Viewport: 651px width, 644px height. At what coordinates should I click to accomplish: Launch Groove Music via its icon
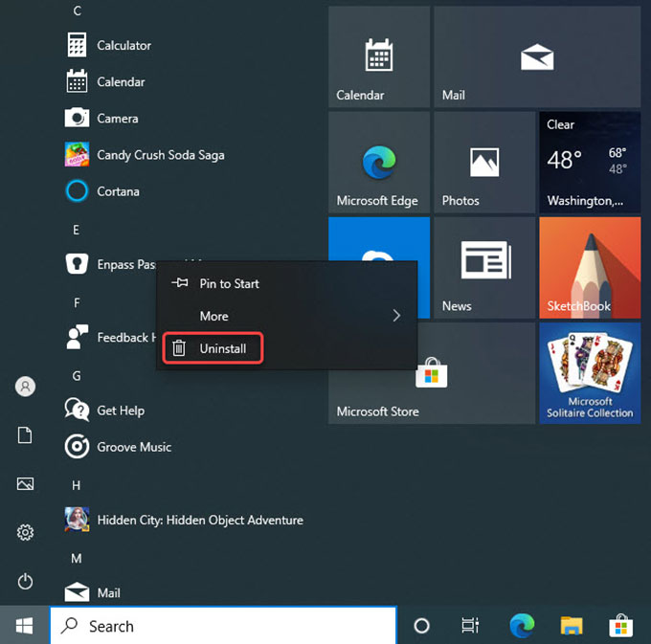click(x=77, y=447)
